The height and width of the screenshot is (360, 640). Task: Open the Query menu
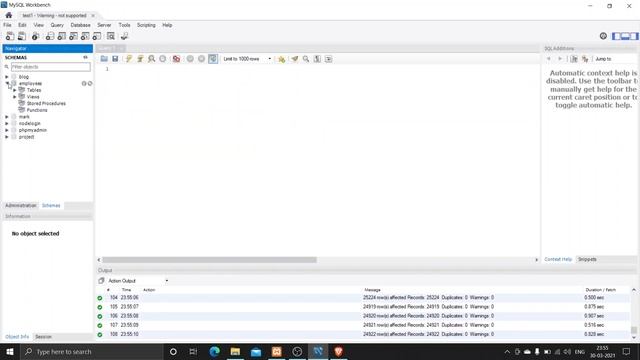(x=57, y=25)
